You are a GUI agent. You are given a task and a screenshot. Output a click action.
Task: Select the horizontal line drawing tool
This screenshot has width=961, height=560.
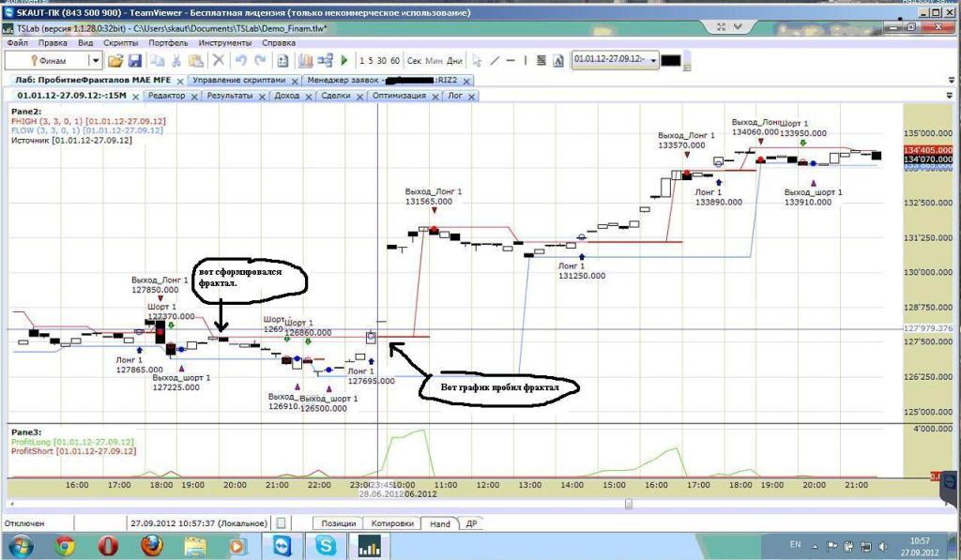511,60
